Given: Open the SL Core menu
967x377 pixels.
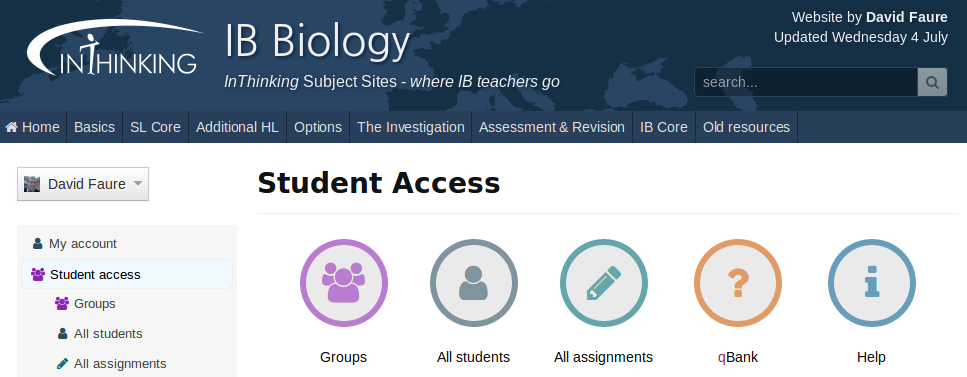Looking at the screenshot, I should [x=155, y=127].
